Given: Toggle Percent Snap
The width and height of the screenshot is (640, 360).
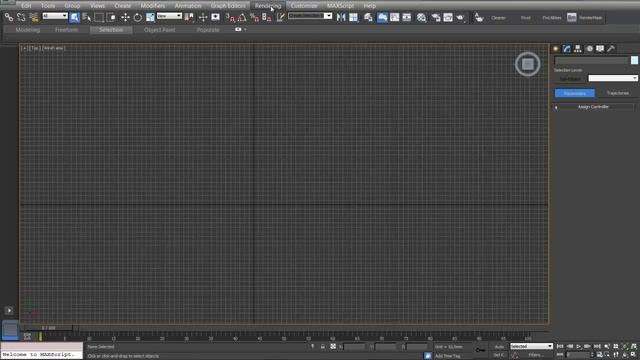Looking at the screenshot, I should click(x=254, y=17).
